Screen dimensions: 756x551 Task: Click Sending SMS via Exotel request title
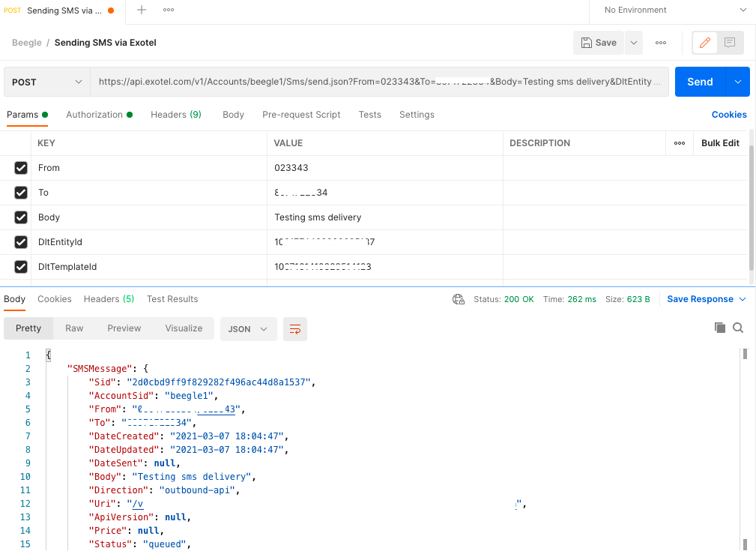point(105,43)
